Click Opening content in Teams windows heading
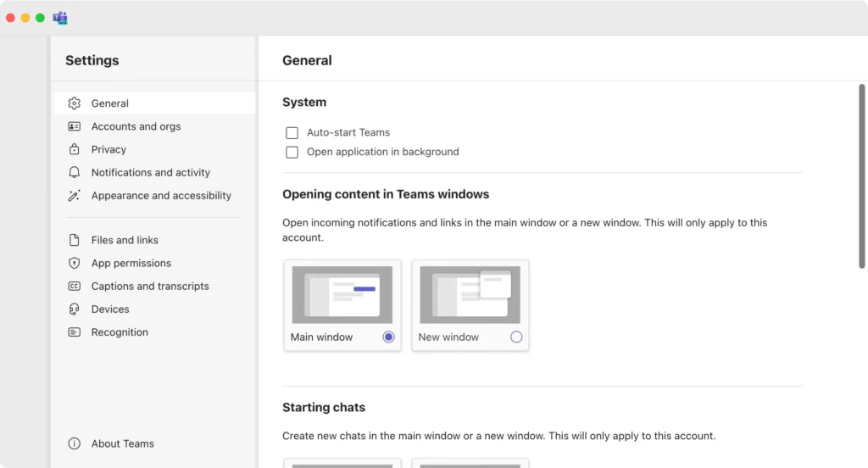 (x=386, y=194)
